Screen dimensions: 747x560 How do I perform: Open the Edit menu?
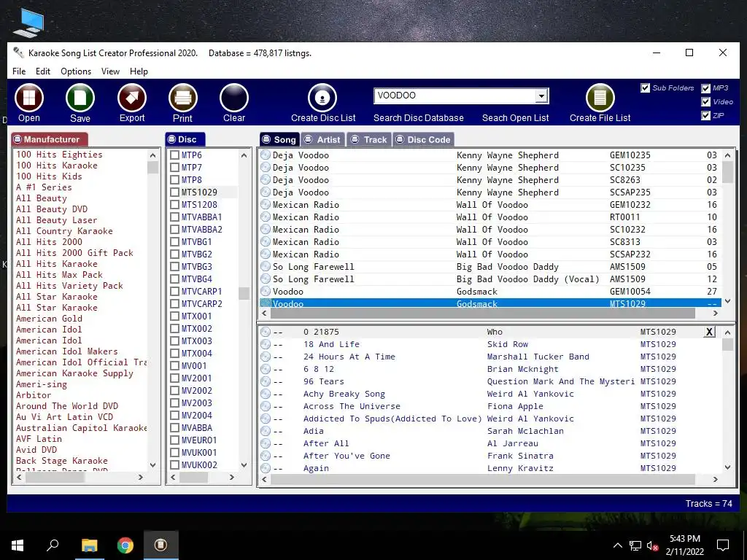(43, 71)
